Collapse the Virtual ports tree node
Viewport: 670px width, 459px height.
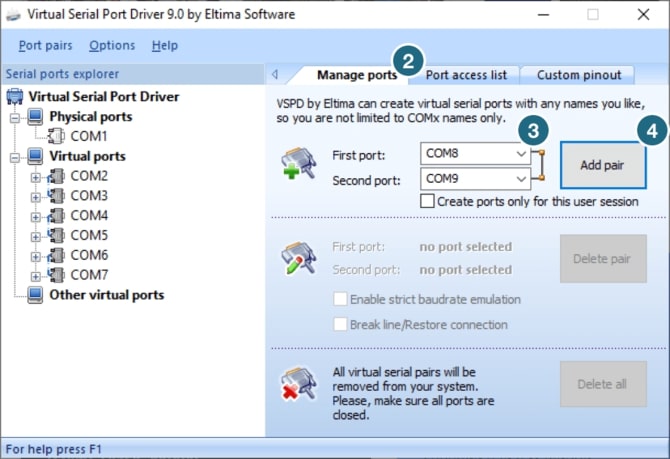pos(15,158)
